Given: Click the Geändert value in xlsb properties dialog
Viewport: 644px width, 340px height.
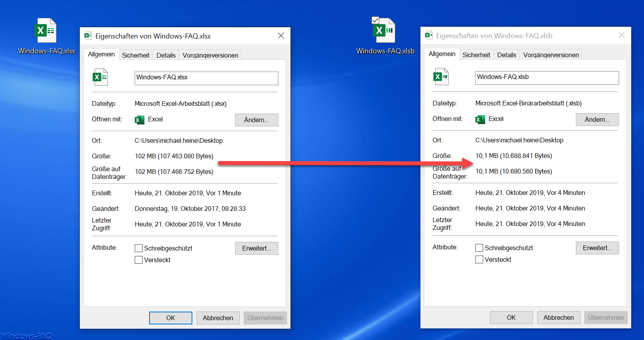Looking at the screenshot, I should click(530, 208).
